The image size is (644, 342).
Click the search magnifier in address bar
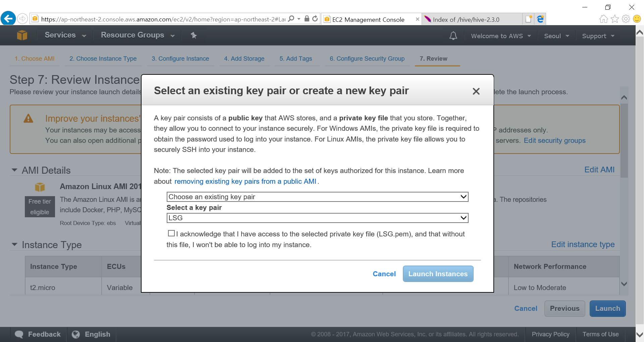(291, 19)
